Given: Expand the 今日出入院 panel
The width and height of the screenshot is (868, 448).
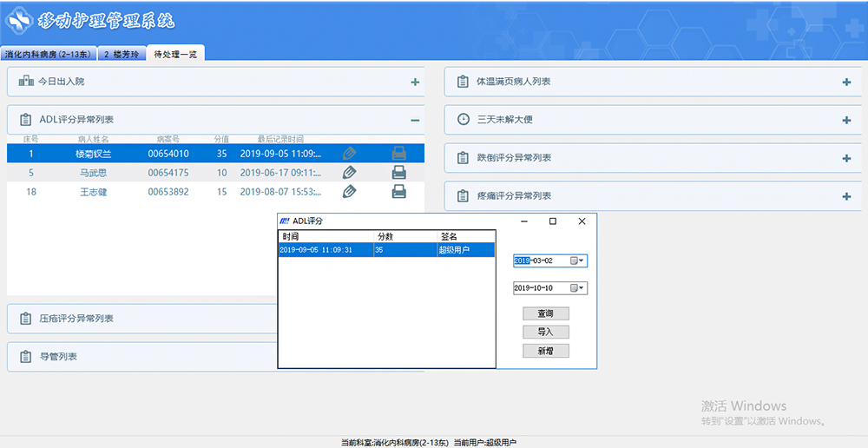Looking at the screenshot, I should click(x=415, y=82).
